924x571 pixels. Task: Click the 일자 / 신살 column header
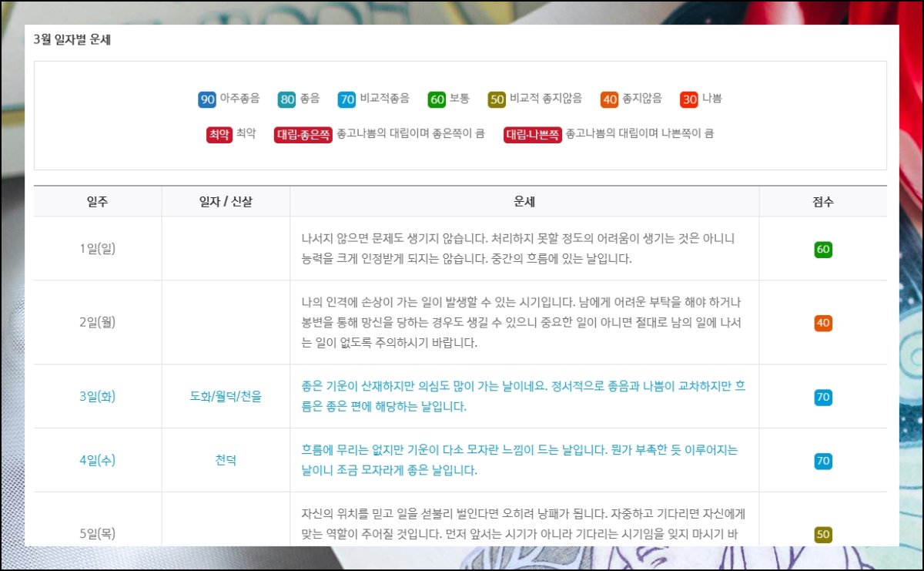[226, 202]
